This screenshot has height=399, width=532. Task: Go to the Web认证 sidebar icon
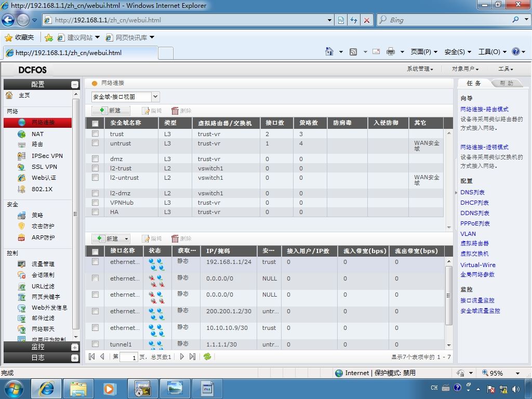tap(22, 178)
